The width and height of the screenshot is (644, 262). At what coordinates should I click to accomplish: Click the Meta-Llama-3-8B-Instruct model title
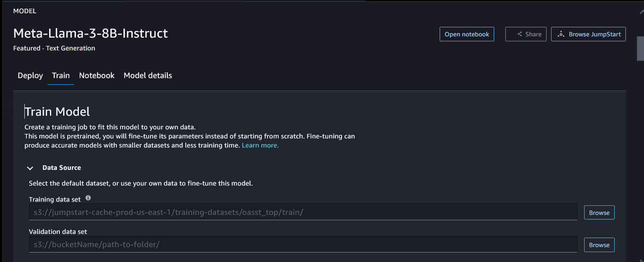tap(90, 33)
